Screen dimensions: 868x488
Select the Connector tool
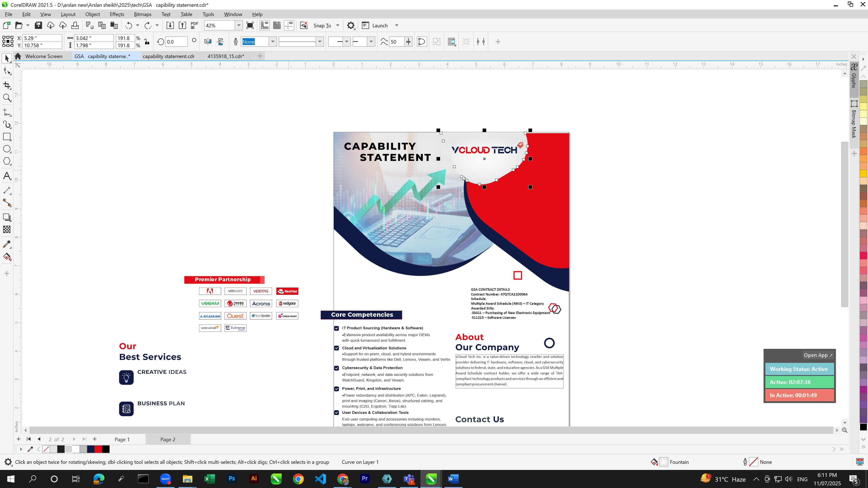pos(7,203)
